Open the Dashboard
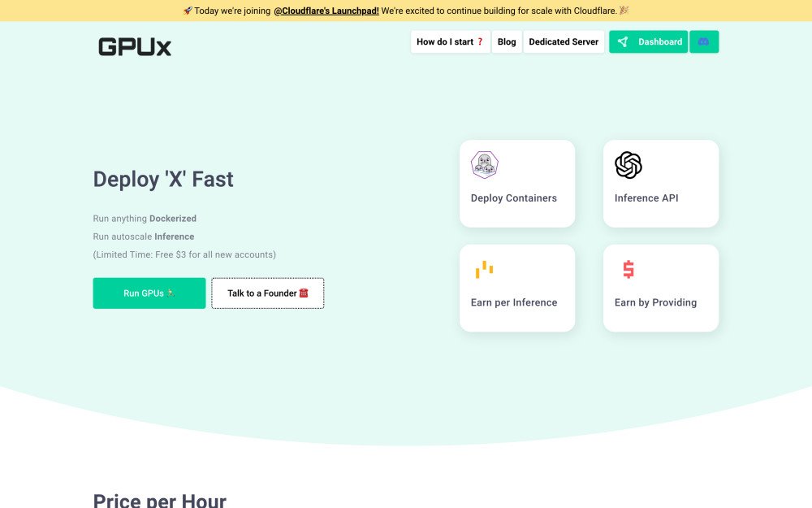This screenshot has height=508, width=812. [x=648, y=41]
